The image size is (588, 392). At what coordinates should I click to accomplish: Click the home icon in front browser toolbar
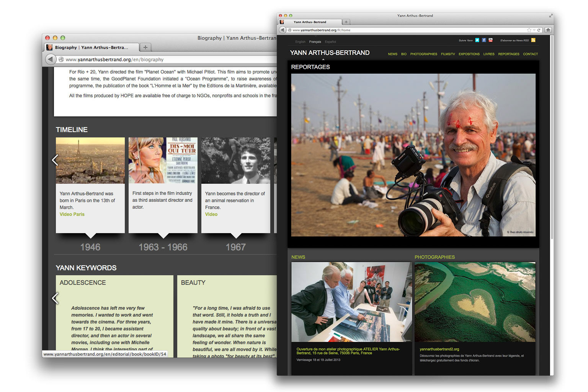click(x=548, y=30)
